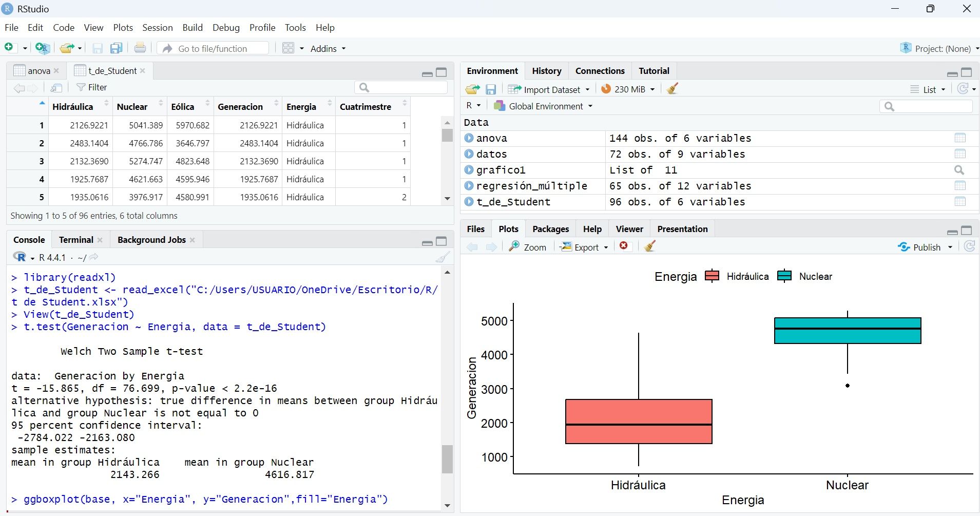Go to next plot arrow

click(x=491, y=247)
